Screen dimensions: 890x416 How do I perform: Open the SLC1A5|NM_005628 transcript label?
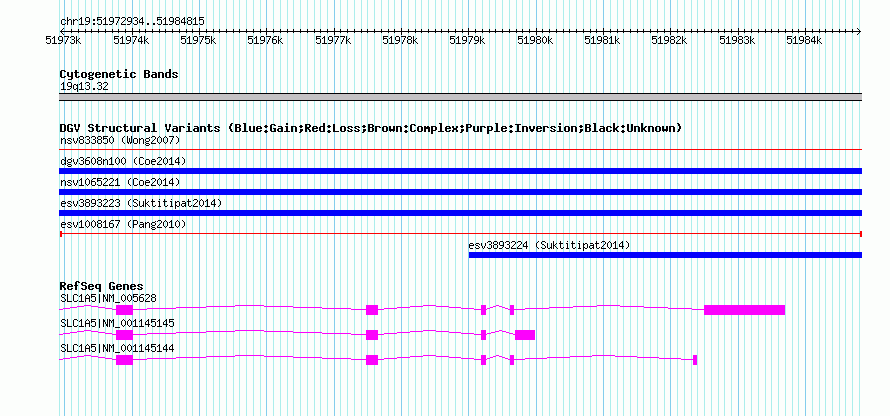click(x=108, y=299)
